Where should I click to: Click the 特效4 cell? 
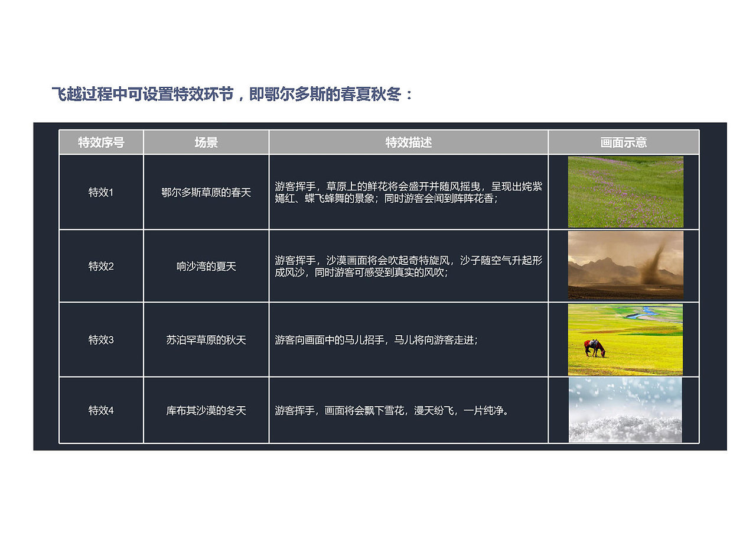101,410
